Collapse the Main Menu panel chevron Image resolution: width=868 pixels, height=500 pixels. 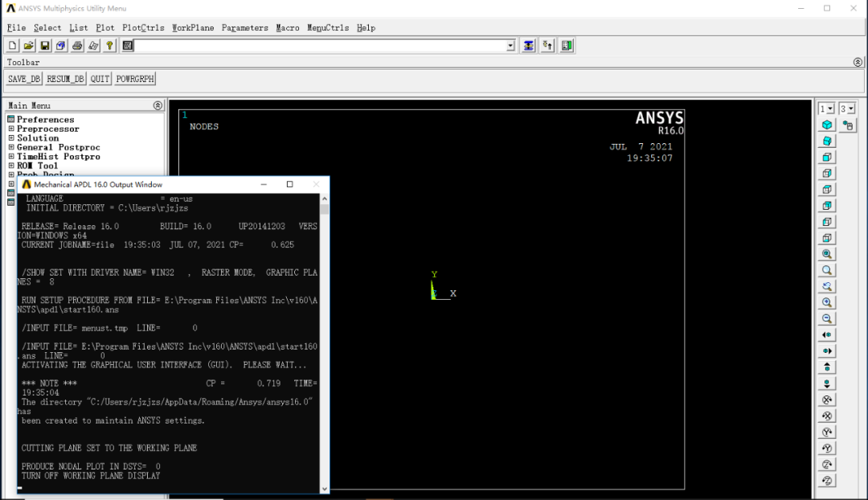pyautogui.click(x=158, y=105)
